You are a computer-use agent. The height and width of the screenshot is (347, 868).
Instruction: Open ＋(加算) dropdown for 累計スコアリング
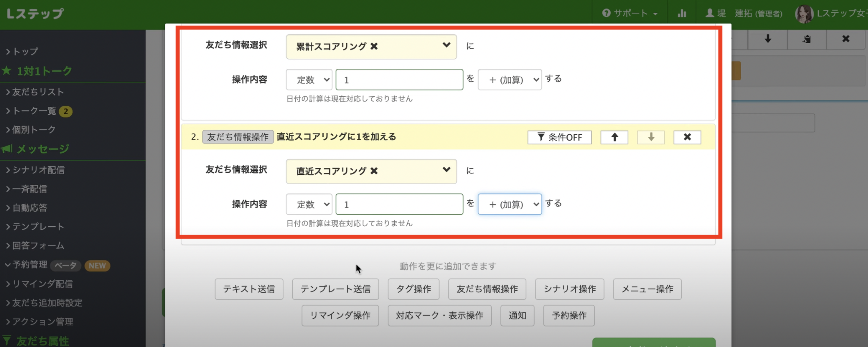pyautogui.click(x=510, y=80)
